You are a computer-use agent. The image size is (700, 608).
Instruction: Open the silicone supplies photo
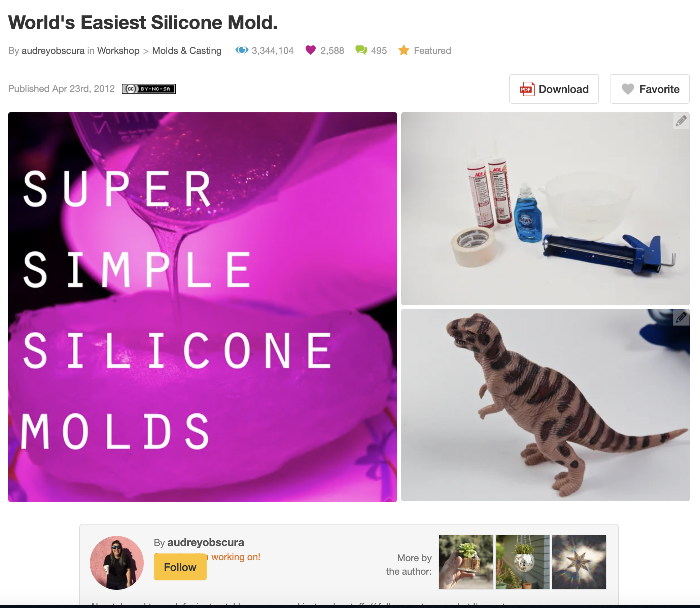coord(545,209)
